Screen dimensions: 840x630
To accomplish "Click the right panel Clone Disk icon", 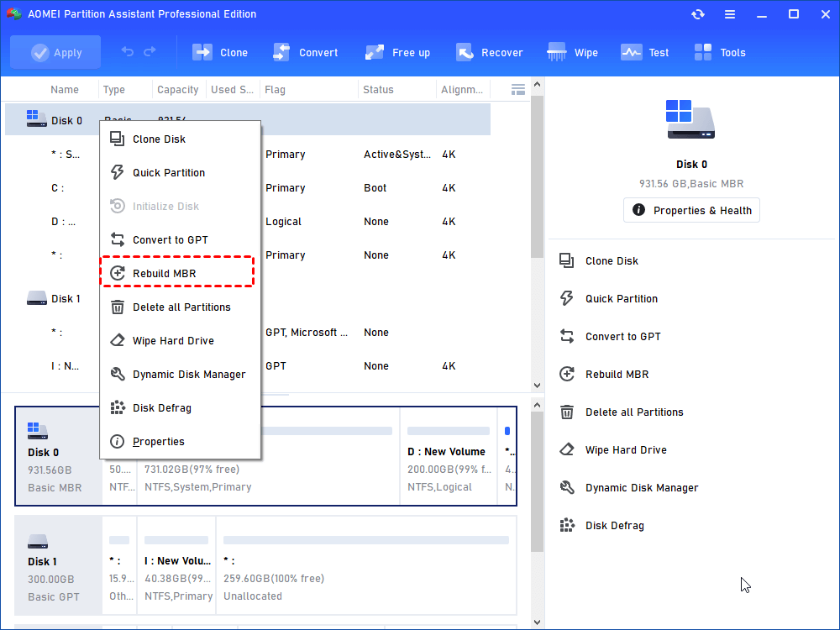I will [x=567, y=261].
